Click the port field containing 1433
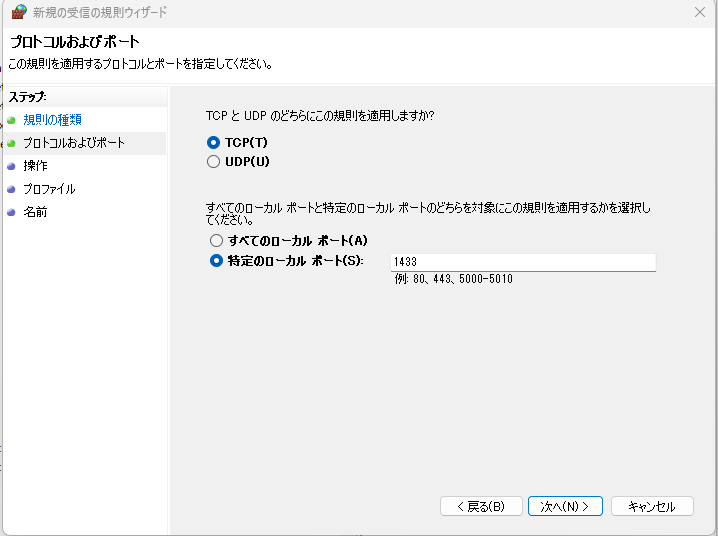 coord(523,262)
